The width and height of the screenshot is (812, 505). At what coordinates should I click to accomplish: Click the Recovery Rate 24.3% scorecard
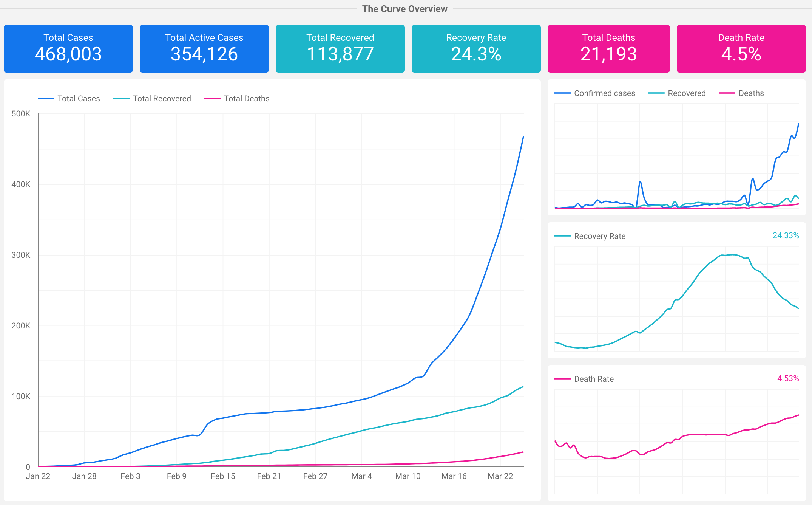(x=476, y=49)
